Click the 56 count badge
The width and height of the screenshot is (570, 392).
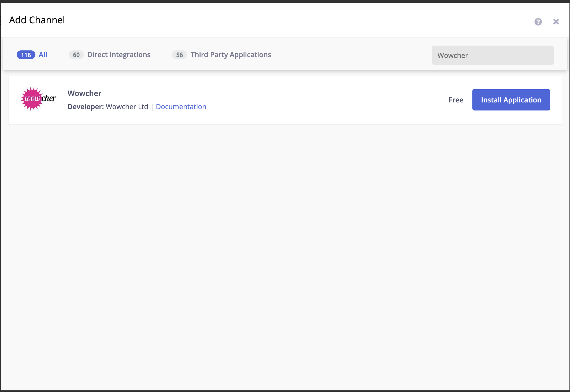pyautogui.click(x=179, y=55)
